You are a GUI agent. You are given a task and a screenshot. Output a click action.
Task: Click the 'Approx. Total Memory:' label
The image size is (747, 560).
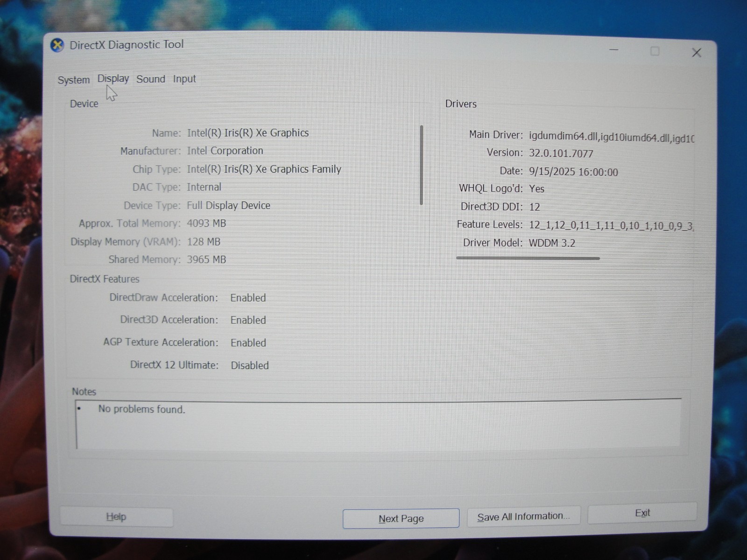pos(130,224)
